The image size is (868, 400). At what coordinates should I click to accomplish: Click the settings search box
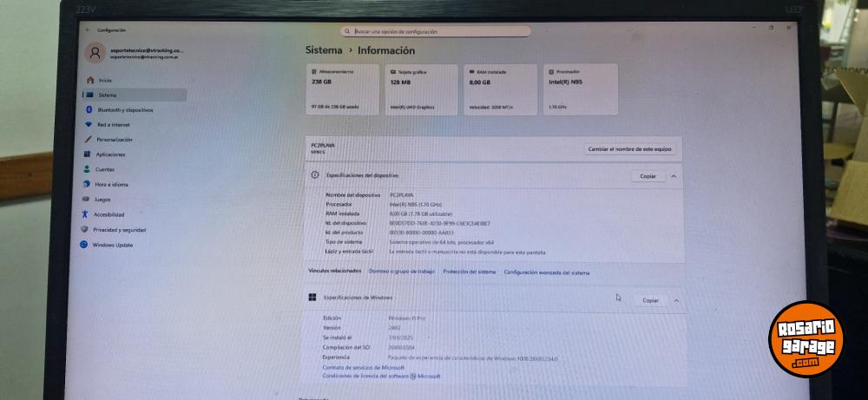435,31
